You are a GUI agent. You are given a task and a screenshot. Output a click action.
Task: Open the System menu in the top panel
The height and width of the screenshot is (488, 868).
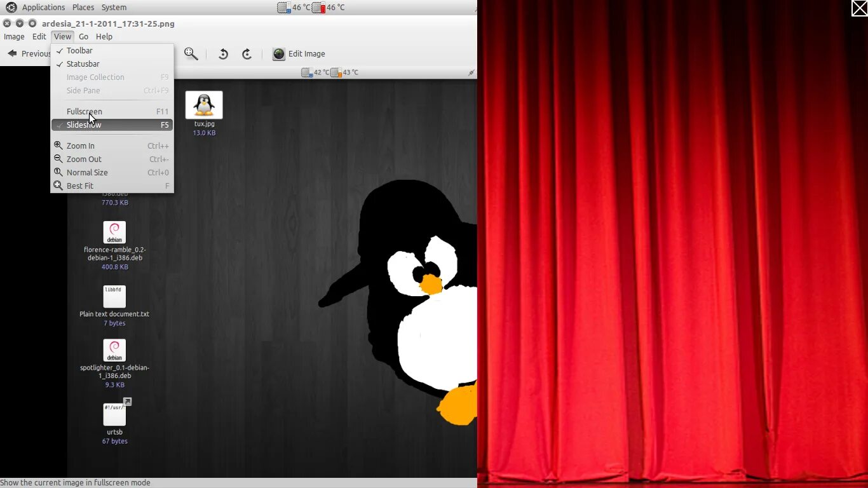[x=114, y=8]
